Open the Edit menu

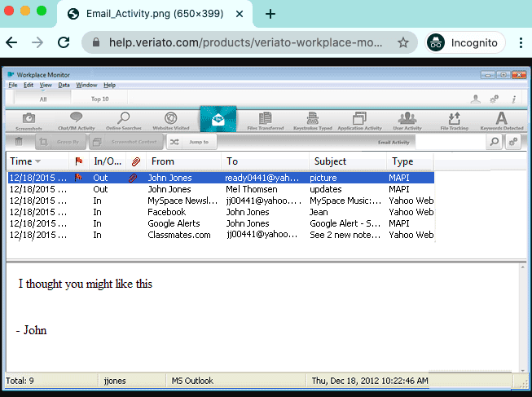pyautogui.click(x=29, y=85)
